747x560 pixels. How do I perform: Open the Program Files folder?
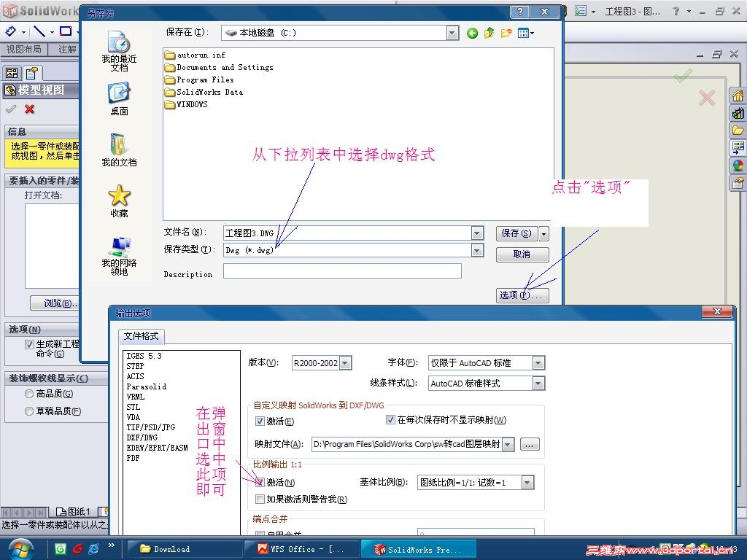click(x=200, y=79)
